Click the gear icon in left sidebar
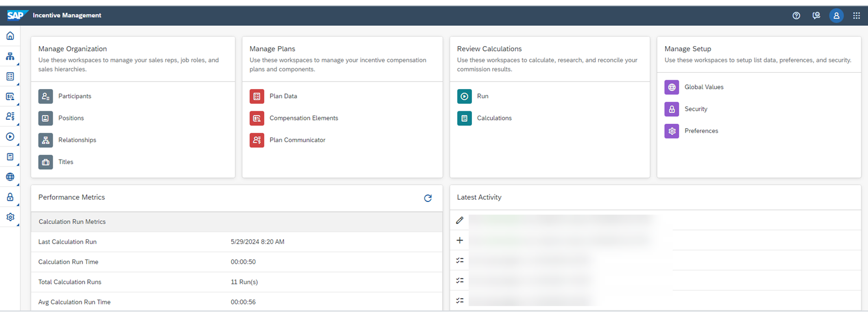Screen dimensions: 868x317 coord(10,217)
